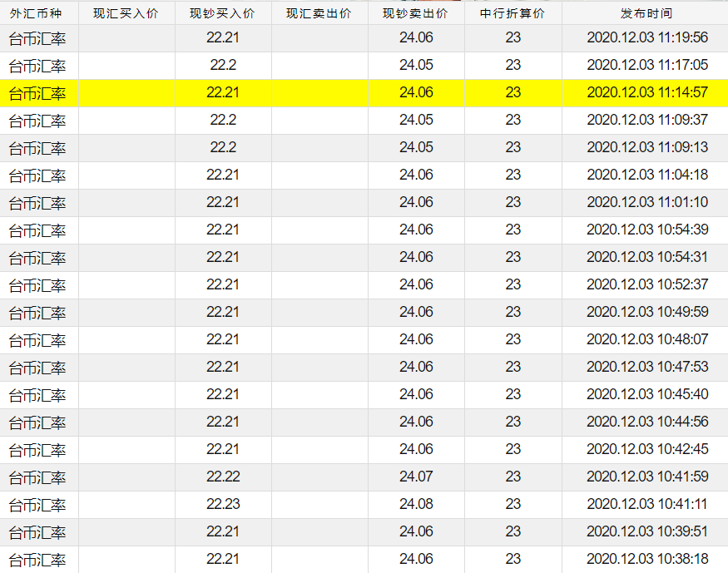Screen dimensions: 728x573
Task: Click the 现汇卖出价 column header
Action: tap(319, 13)
